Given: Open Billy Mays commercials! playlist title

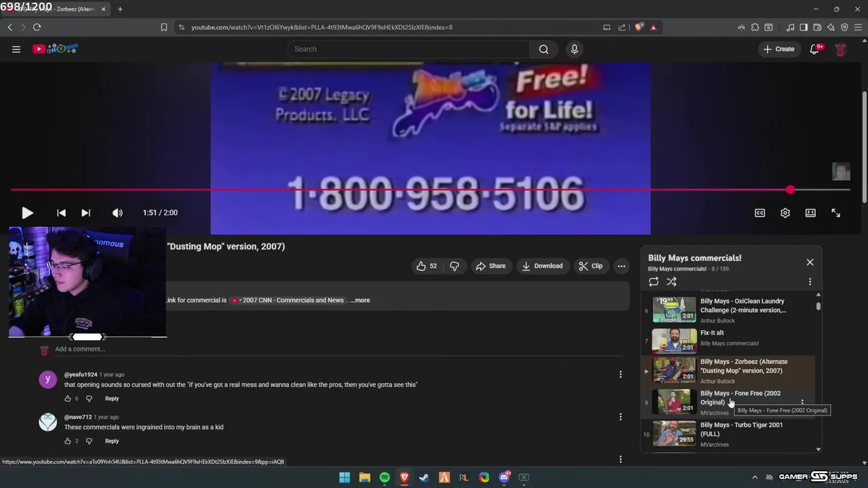Looking at the screenshot, I should click(x=694, y=258).
